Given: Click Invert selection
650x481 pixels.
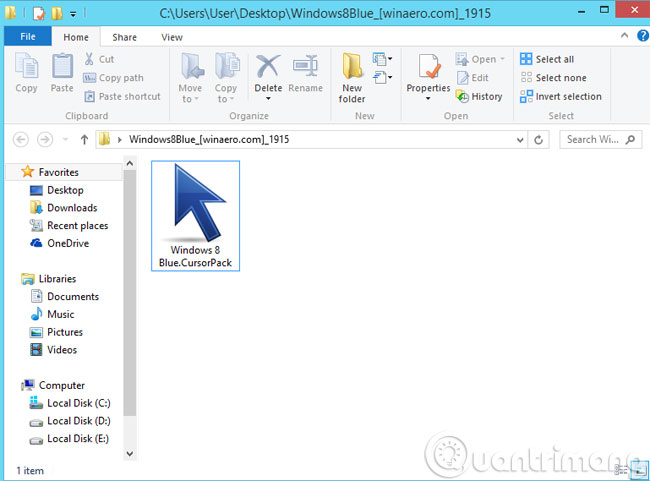Looking at the screenshot, I should [560, 96].
